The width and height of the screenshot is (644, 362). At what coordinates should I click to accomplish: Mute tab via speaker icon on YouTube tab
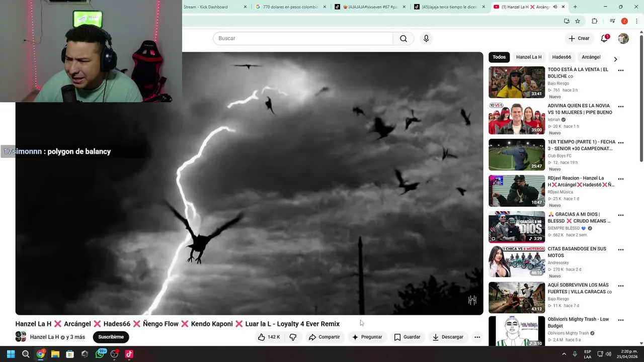coord(555,7)
